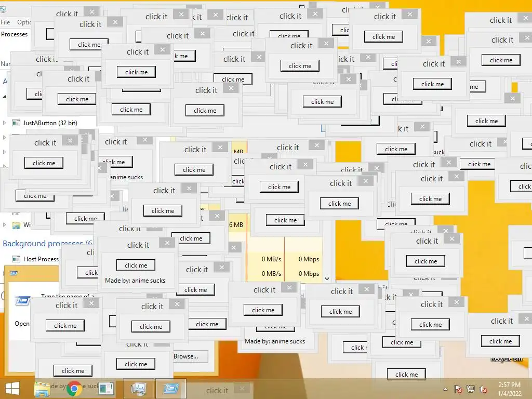Open the Options menu in Task Manager
The image size is (532, 399).
pos(24,22)
